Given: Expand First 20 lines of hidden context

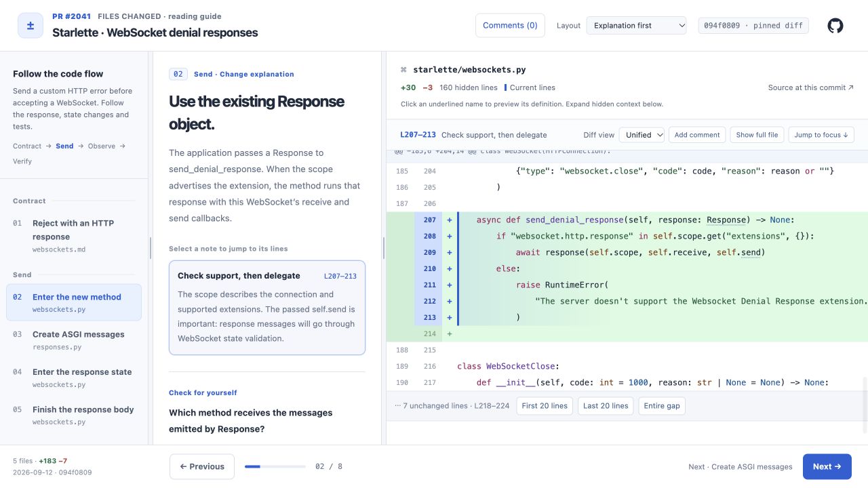Looking at the screenshot, I should point(545,406).
